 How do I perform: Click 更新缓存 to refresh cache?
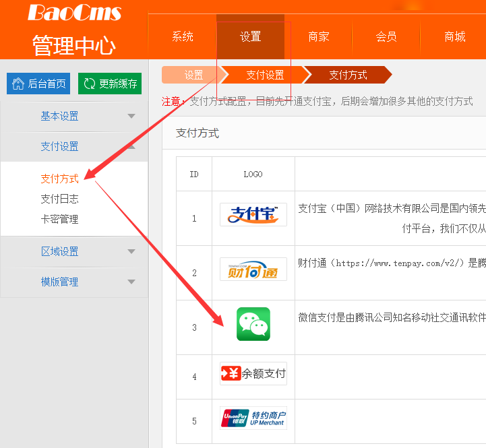pos(110,84)
